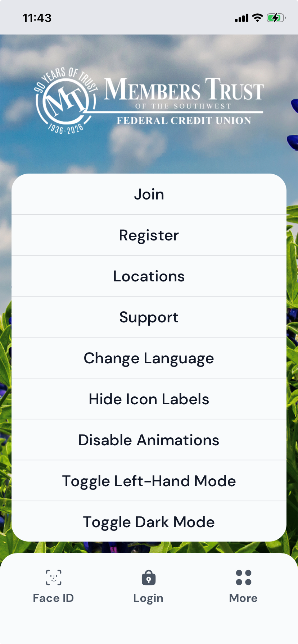The image size is (298, 644).
Task: Open Locations from the menu
Action: (x=149, y=276)
